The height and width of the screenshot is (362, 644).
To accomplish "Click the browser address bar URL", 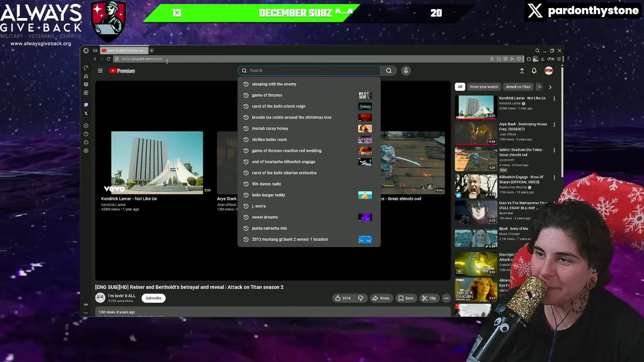I will pyautogui.click(x=142, y=59).
